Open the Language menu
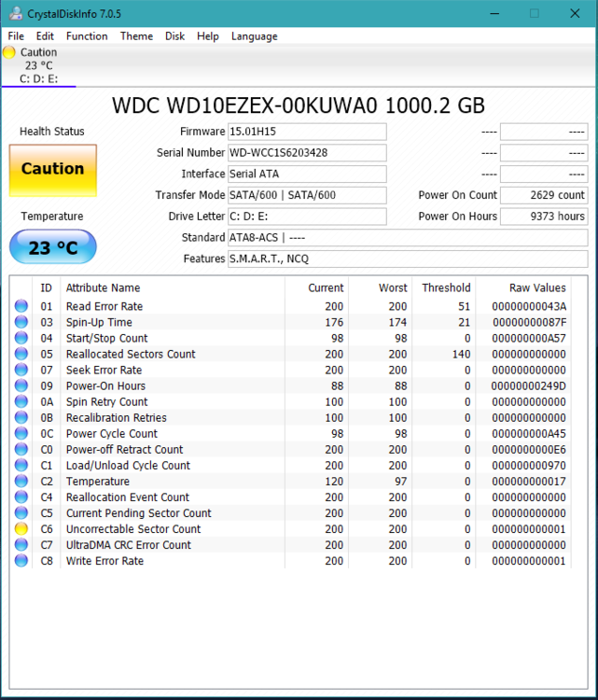Viewport: 598px width, 700px height. pyautogui.click(x=255, y=36)
